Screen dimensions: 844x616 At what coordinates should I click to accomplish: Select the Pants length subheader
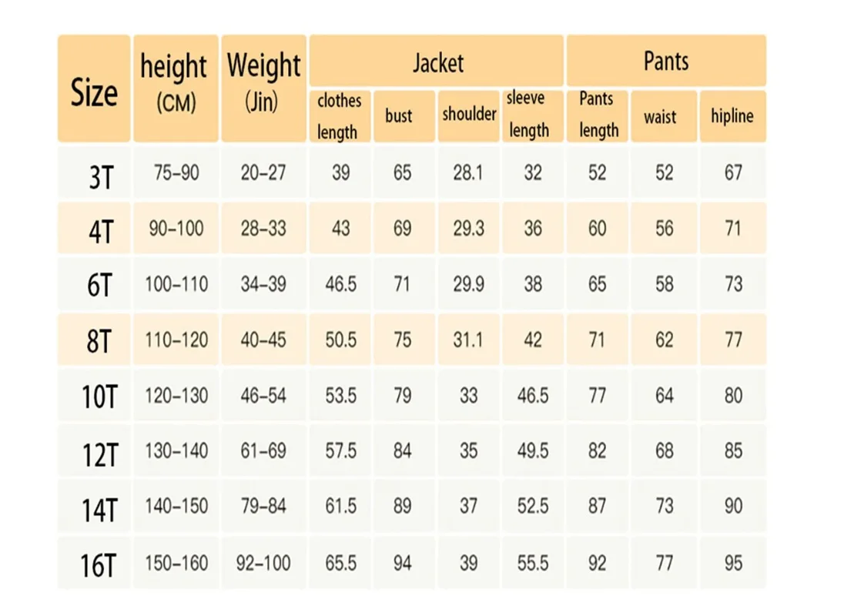598,115
